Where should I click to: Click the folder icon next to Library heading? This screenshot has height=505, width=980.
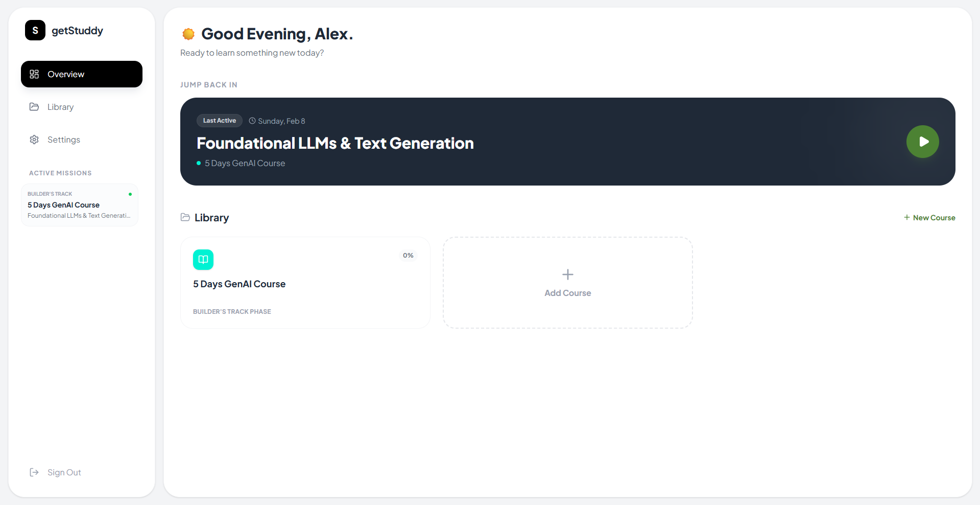[x=185, y=217]
